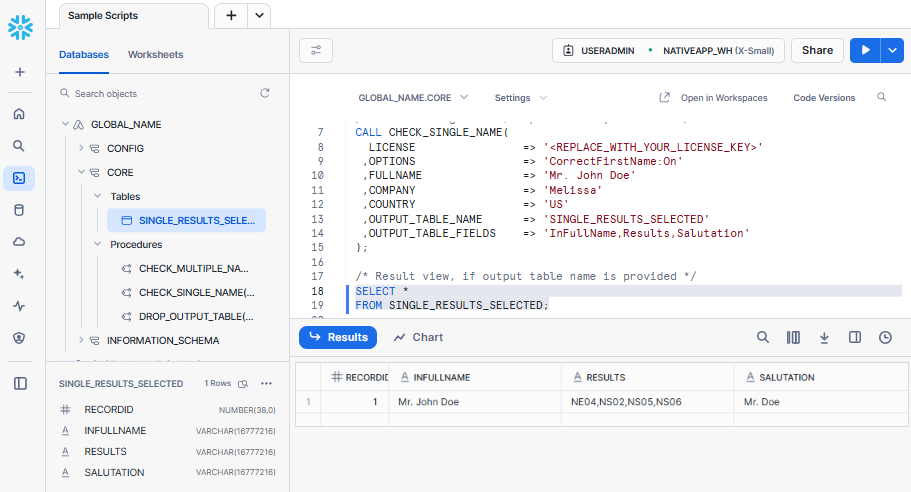The image size is (911, 492).
Task: Click the RECORDID column in schema details
Action: pos(167,410)
